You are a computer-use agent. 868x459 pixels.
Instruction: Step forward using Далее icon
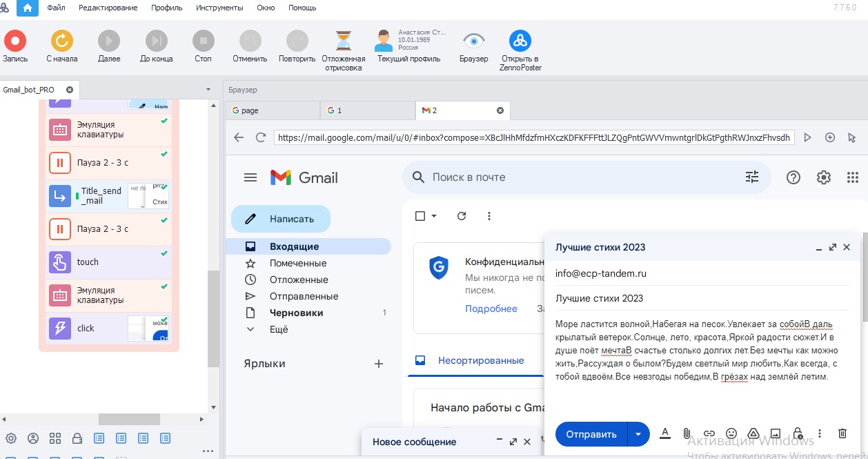pos(109,41)
